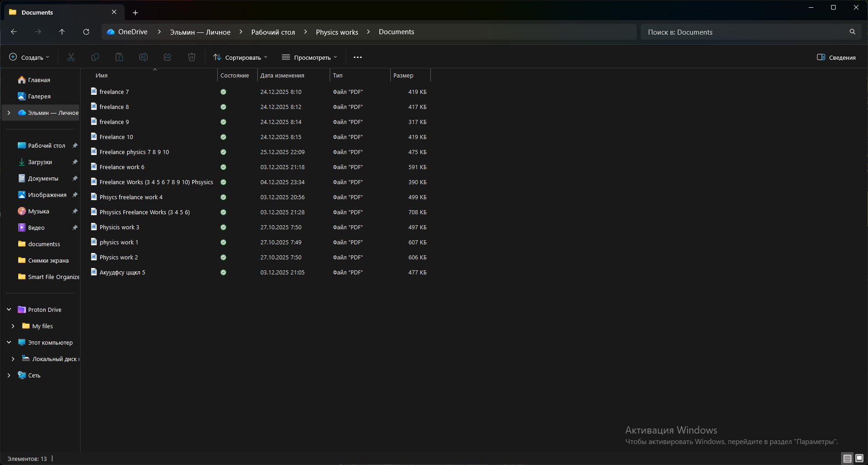
Task: Select the Rename icon in the toolbar
Action: (x=143, y=57)
